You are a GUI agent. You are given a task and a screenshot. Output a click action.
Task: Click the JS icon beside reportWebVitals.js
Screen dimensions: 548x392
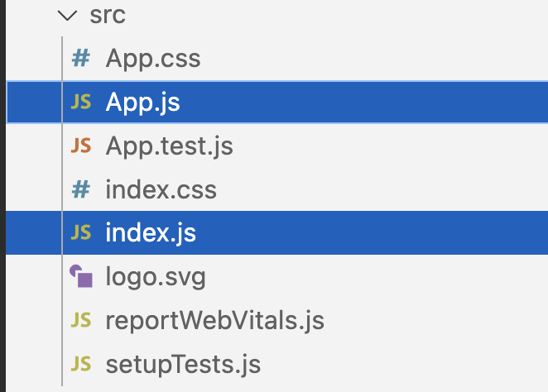pyautogui.click(x=80, y=320)
